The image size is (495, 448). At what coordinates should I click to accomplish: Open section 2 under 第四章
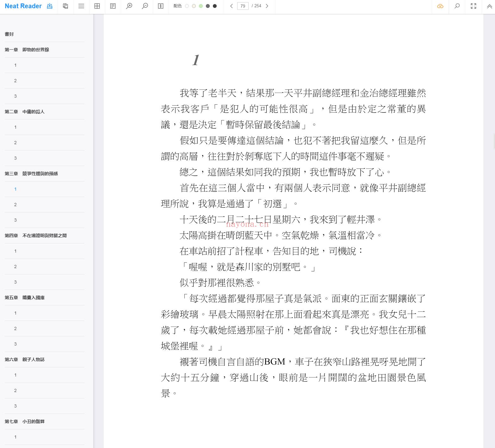pos(45,267)
